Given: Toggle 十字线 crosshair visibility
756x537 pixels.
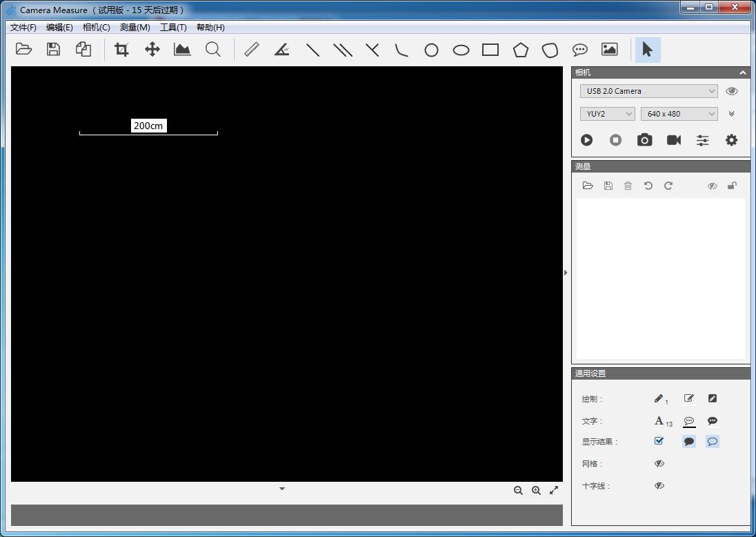Looking at the screenshot, I should pyautogui.click(x=659, y=486).
